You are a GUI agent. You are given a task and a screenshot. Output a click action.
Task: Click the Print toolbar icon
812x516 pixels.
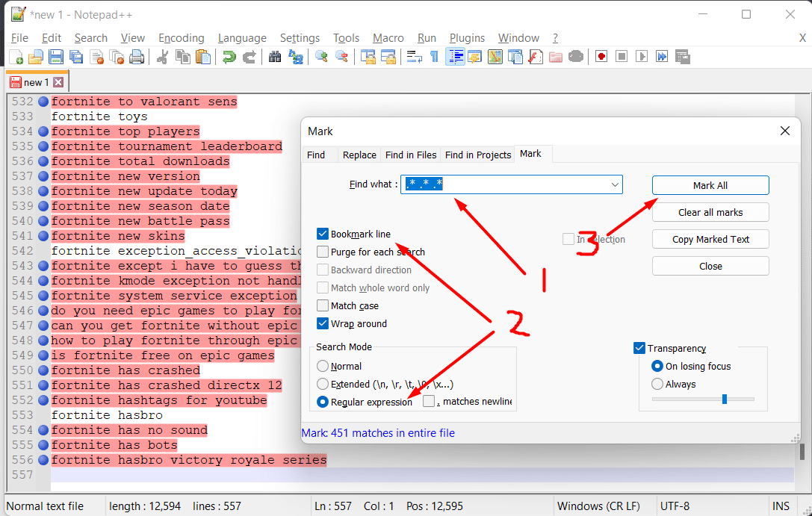[137, 57]
